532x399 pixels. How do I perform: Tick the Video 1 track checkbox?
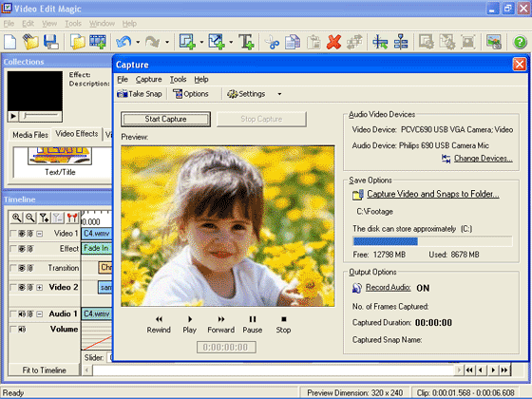13,234
